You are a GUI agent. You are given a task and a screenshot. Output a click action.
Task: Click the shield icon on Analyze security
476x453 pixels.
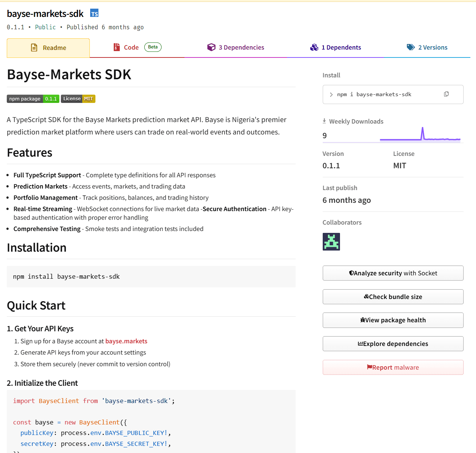click(351, 273)
